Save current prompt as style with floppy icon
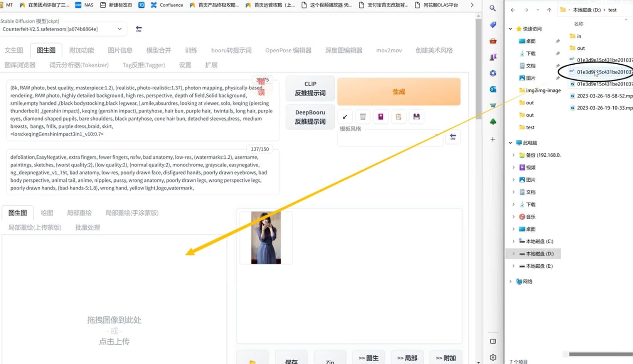 416,117
